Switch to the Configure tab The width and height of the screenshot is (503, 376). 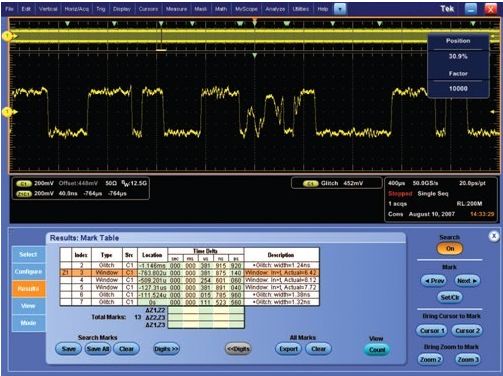pyautogui.click(x=28, y=272)
